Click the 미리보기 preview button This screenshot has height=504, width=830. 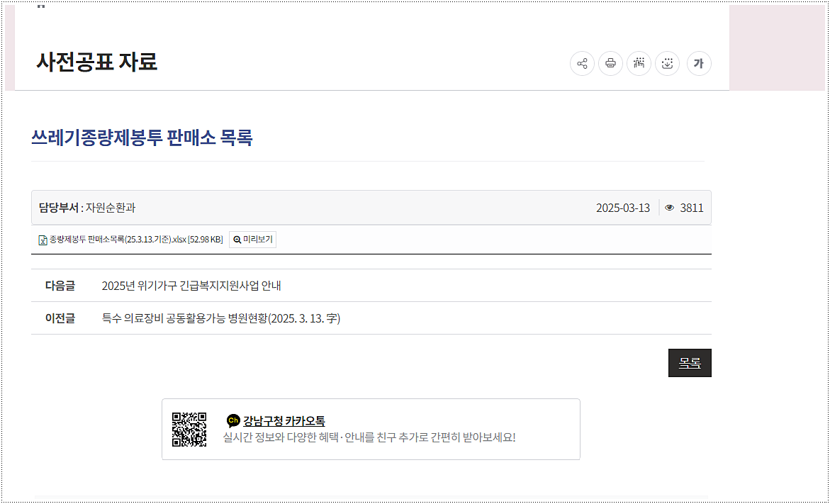coord(252,239)
